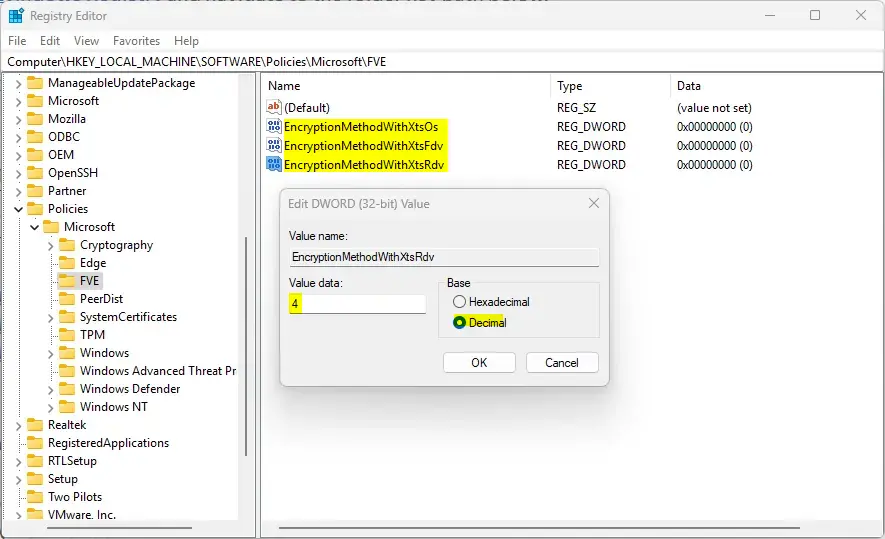
Task: Click the Value name field
Action: (x=444, y=257)
